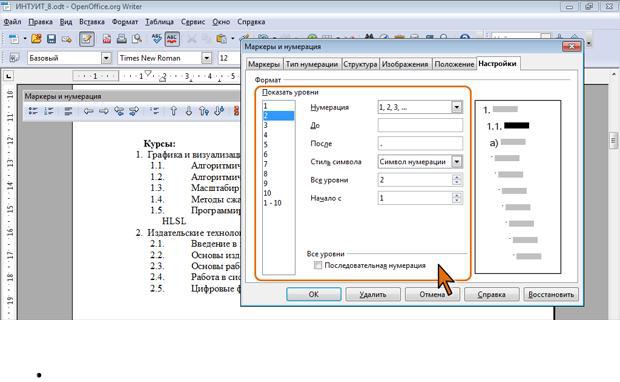Export directly as PDF icon
This screenshot has height=382, width=620.
107,39
